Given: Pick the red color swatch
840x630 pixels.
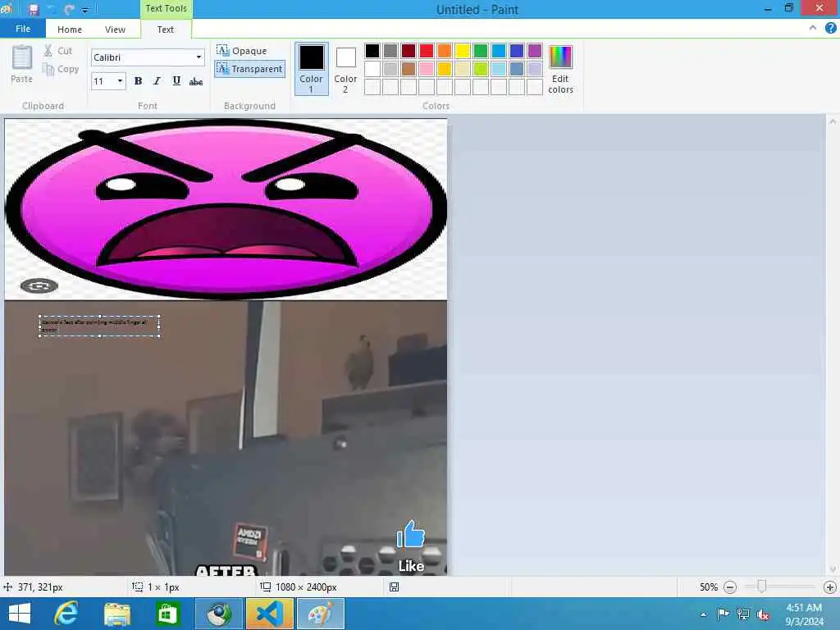Looking at the screenshot, I should click(427, 51).
